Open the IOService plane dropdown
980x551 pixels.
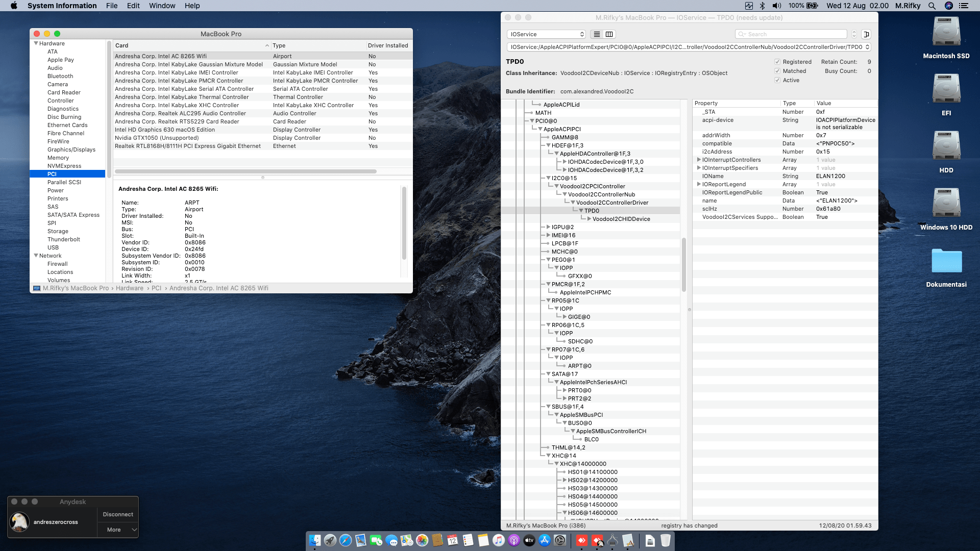(546, 34)
